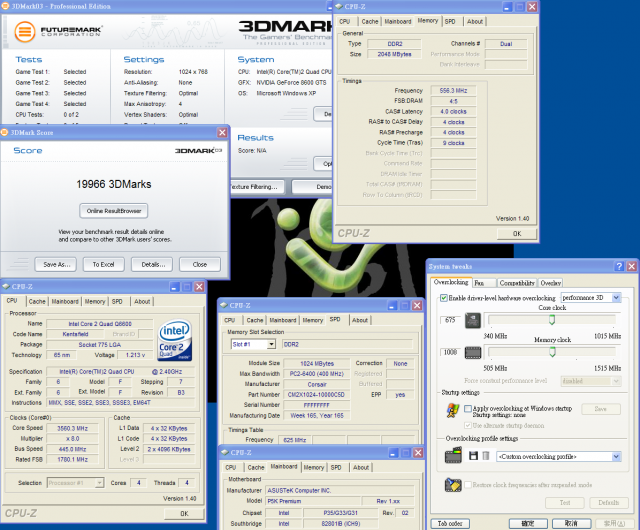Delete overclocking profile using trash icon

pyautogui.click(x=486, y=456)
